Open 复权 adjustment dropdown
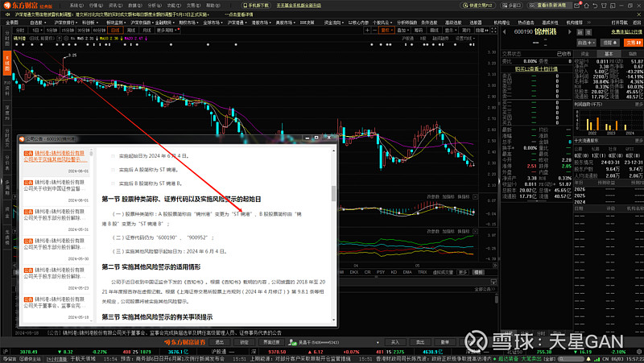 [x=386, y=31]
